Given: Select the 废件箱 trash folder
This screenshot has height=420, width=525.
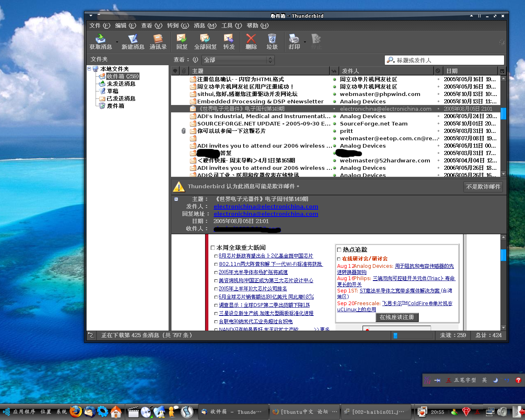Looking at the screenshot, I should click(x=115, y=106).
